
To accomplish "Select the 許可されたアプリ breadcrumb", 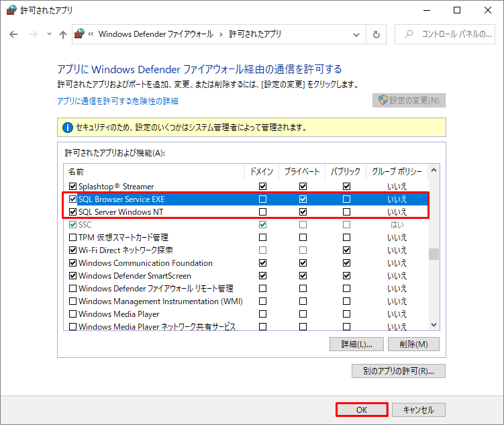I will point(255,34).
